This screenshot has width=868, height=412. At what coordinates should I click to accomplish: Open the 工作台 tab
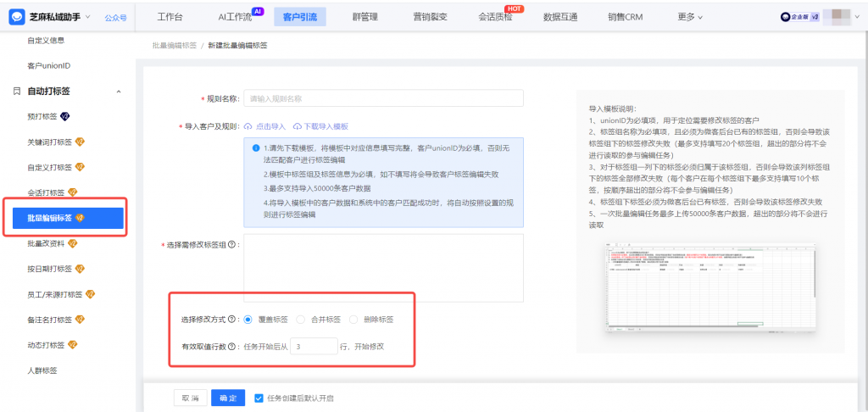tap(170, 17)
